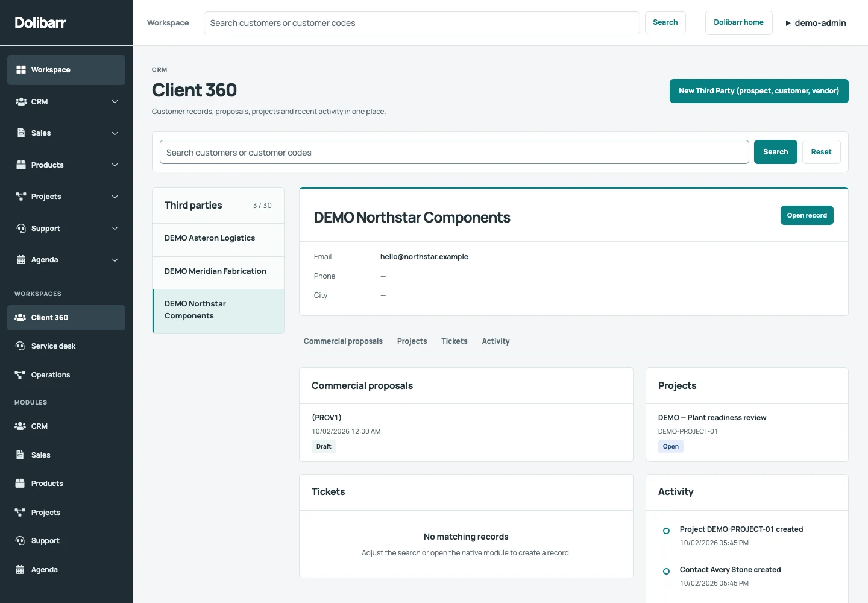Click New Third Party button
This screenshot has height=603, width=868.
point(759,91)
